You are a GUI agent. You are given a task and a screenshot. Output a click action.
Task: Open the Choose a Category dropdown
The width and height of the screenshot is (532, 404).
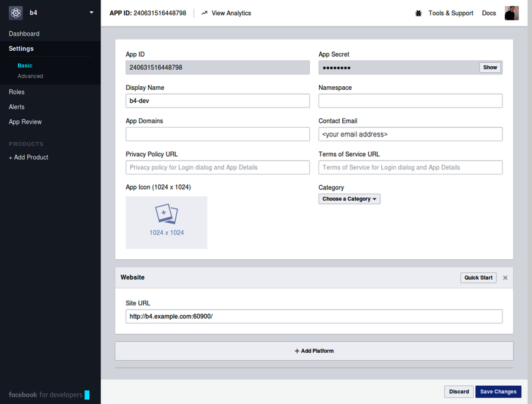(349, 199)
